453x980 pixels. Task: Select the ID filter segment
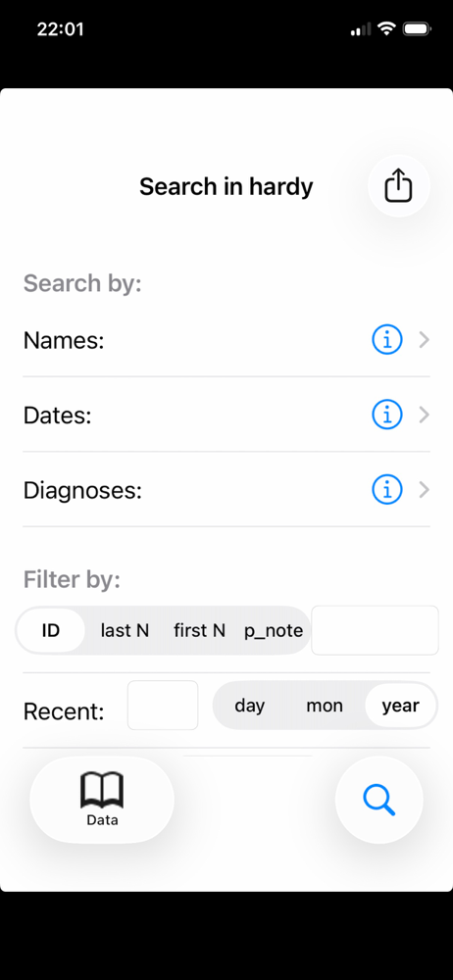pos(51,630)
